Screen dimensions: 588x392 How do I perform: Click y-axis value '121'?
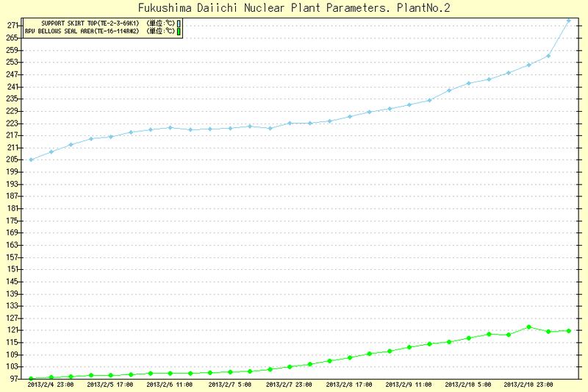tap(12, 330)
